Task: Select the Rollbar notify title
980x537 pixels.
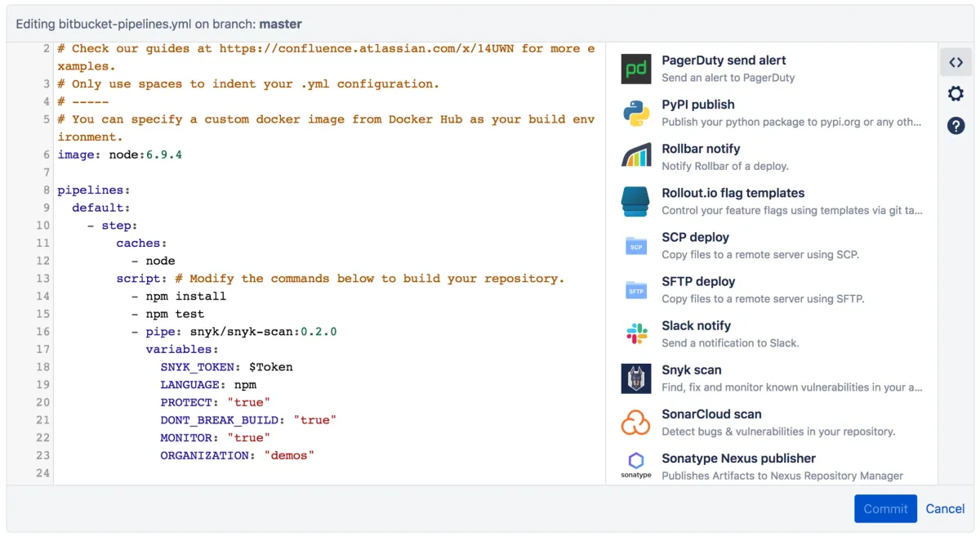Action: click(x=701, y=149)
